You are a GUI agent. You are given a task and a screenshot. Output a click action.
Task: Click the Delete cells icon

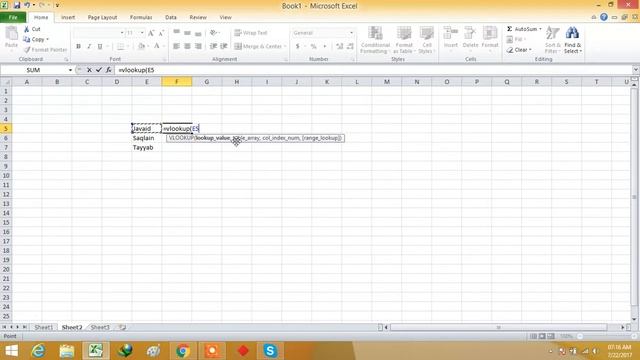(x=470, y=33)
